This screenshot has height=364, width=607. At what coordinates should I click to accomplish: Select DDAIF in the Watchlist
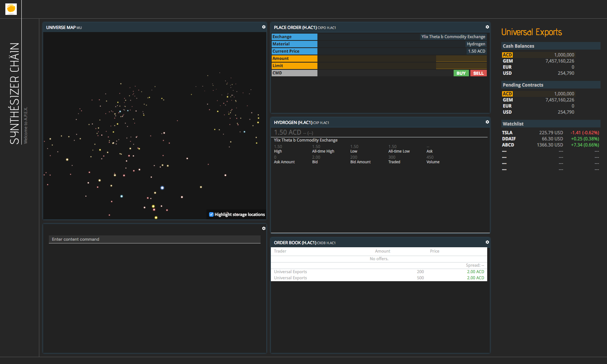click(509, 139)
